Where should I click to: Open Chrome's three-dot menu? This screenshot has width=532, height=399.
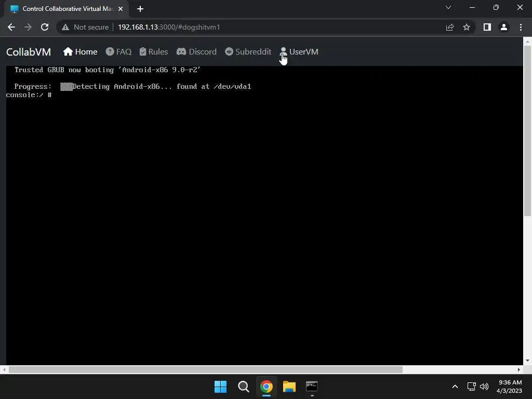click(x=521, y=27)
